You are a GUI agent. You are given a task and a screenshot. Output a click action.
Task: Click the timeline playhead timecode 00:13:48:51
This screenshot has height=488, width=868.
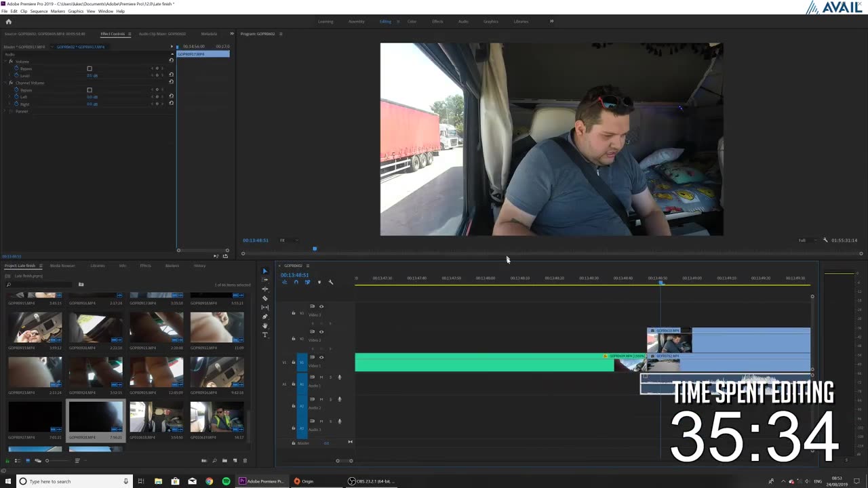294,274
